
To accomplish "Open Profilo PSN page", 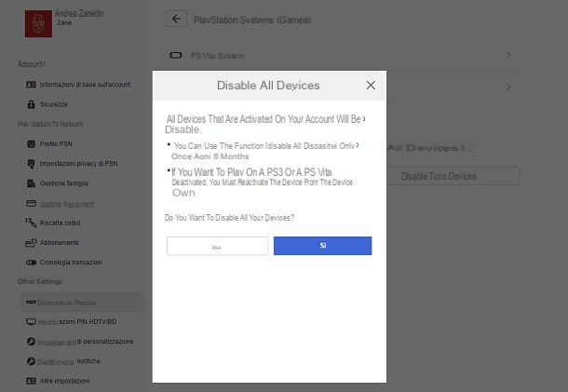I will click(x=56, y=143).
